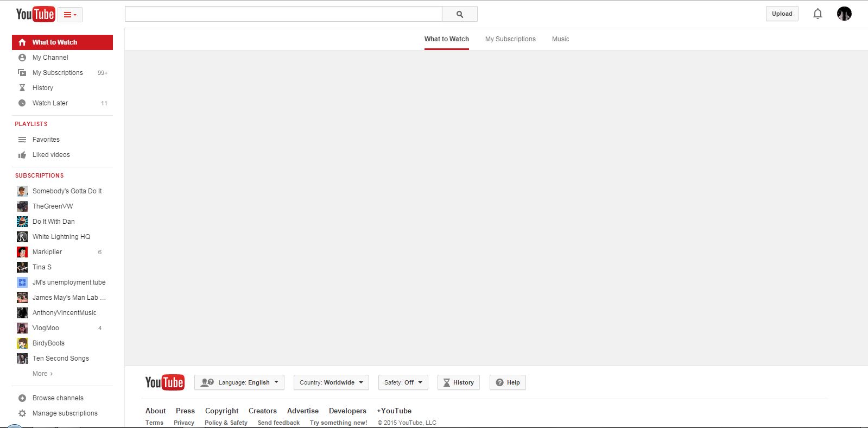The width and height of the screenshot is (868, 428).
Task: Open Safety: Off dropdown
Action: click(x=403, y=382)
